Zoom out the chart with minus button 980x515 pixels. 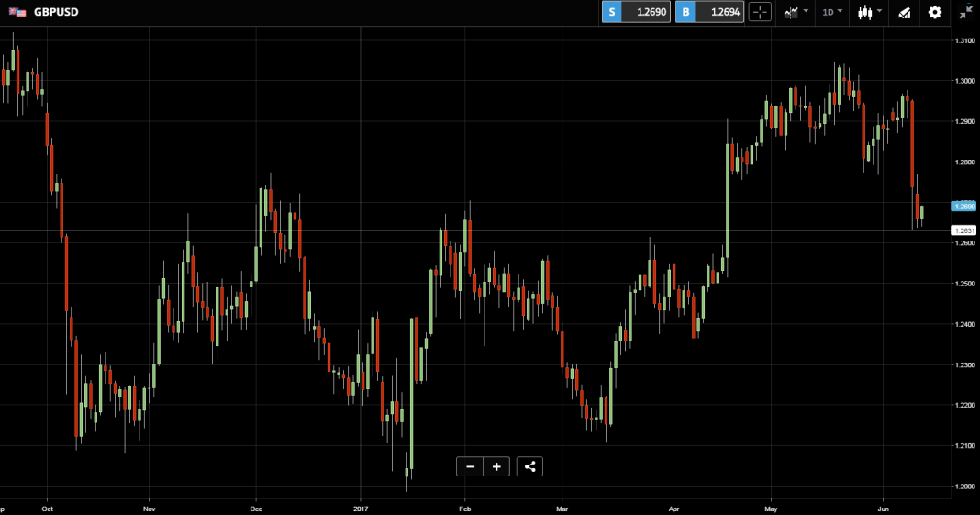(x=470, y=466)
